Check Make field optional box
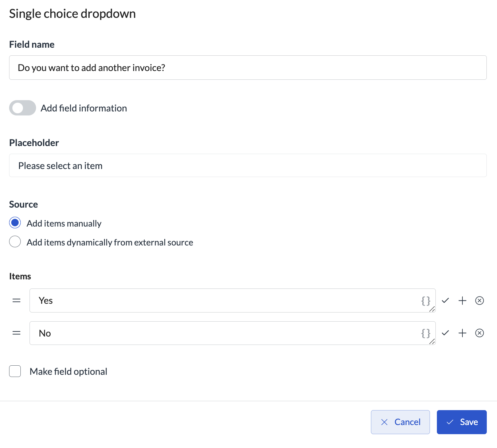 click(15, 371)
